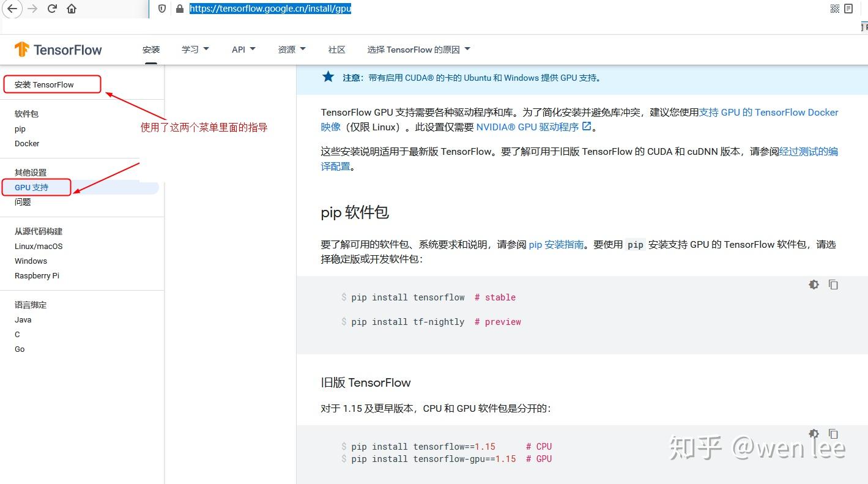Click the browser refresh icon
This screenshot has width=868, height=484.
[x=51, y=9]
